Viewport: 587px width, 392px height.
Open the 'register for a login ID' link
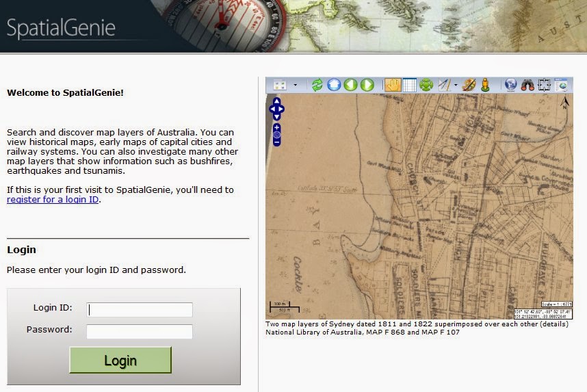click(x=53, y=199)
